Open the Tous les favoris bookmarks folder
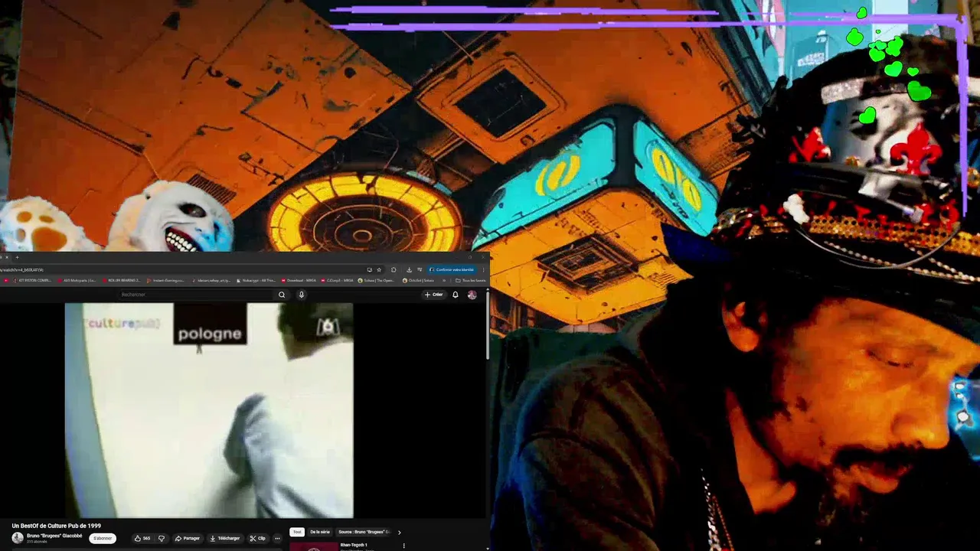This screenshot has height=551, width=980. tap(470, 280)
